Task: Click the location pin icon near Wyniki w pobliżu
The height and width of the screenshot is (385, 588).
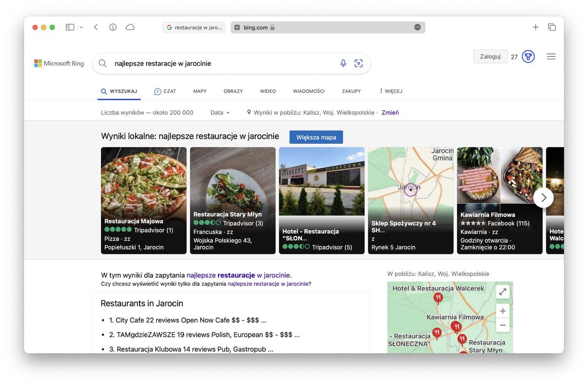Action: pyautogui.click(x=249, y=112)
